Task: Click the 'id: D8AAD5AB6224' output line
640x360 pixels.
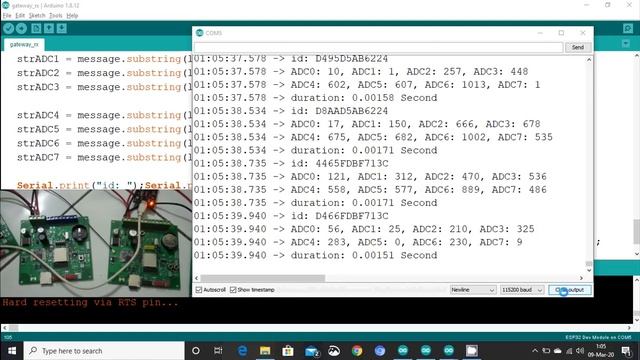Action: [x=291, y=111]
